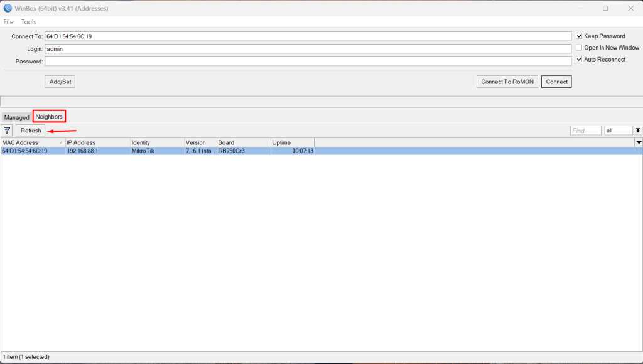The width and height of the screenshot is (643, 364).
Task: Sort by Version column header
Action: tap(200, 142)
